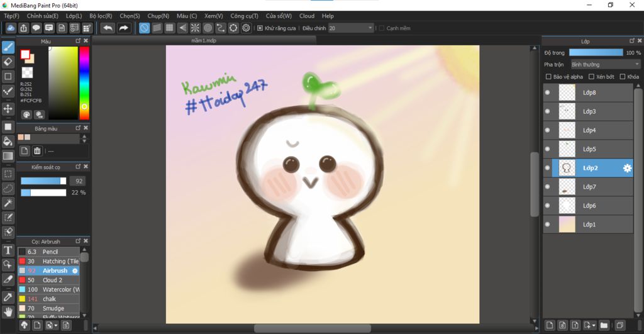Screen dimensions: 644x334
Task: Download cloud brush icon in brush panel
Action: 25,325
